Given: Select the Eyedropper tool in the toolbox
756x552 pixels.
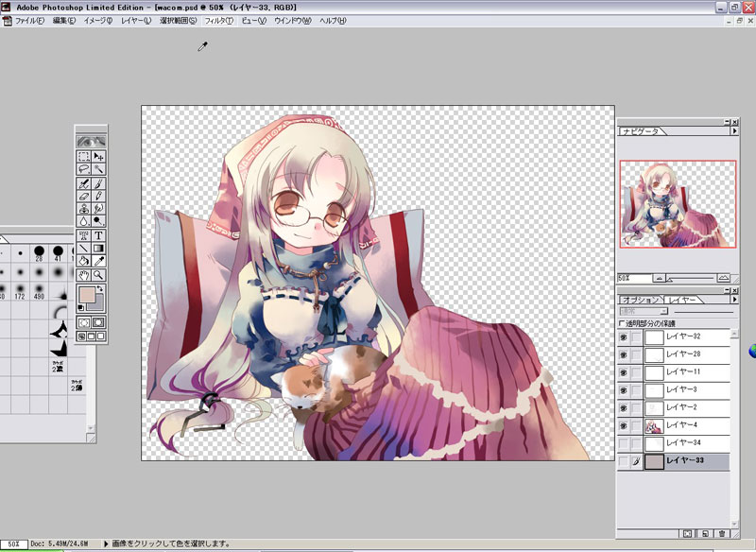Looking at the screenshot, I should [98, 261].
